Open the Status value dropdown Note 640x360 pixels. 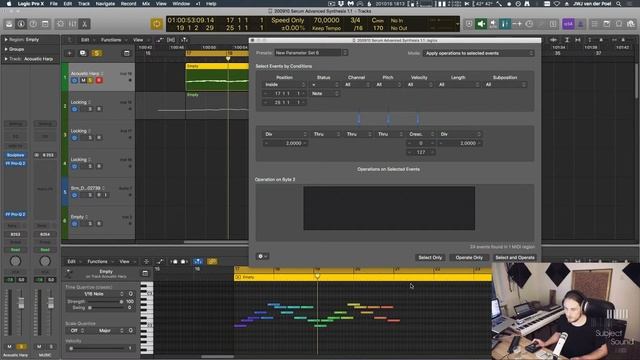click(325, 93)
